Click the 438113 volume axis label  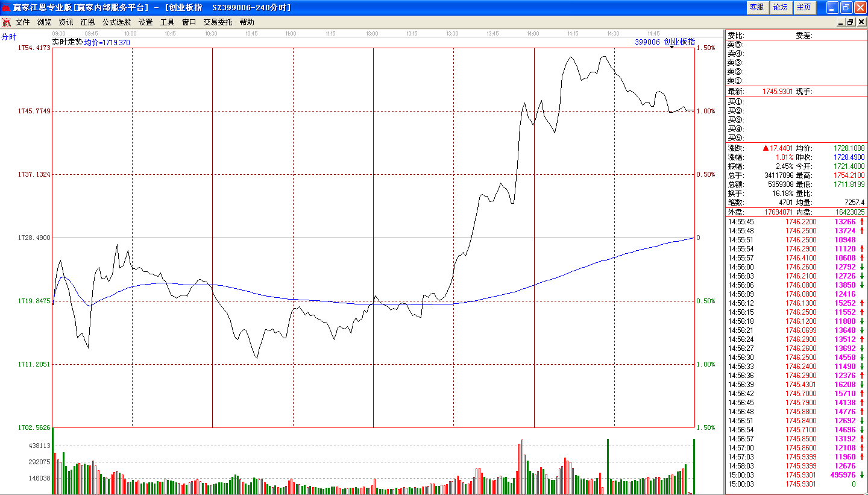point(40,446)
